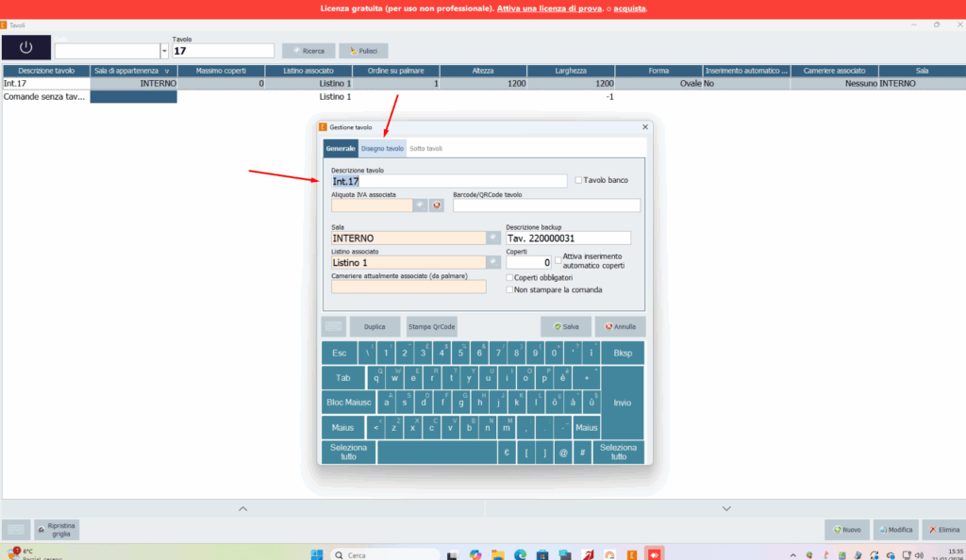The height and width of the screenshot is (560, 966).
Task: Open File Explorer from the taskbar
Action: pos(498,554)
